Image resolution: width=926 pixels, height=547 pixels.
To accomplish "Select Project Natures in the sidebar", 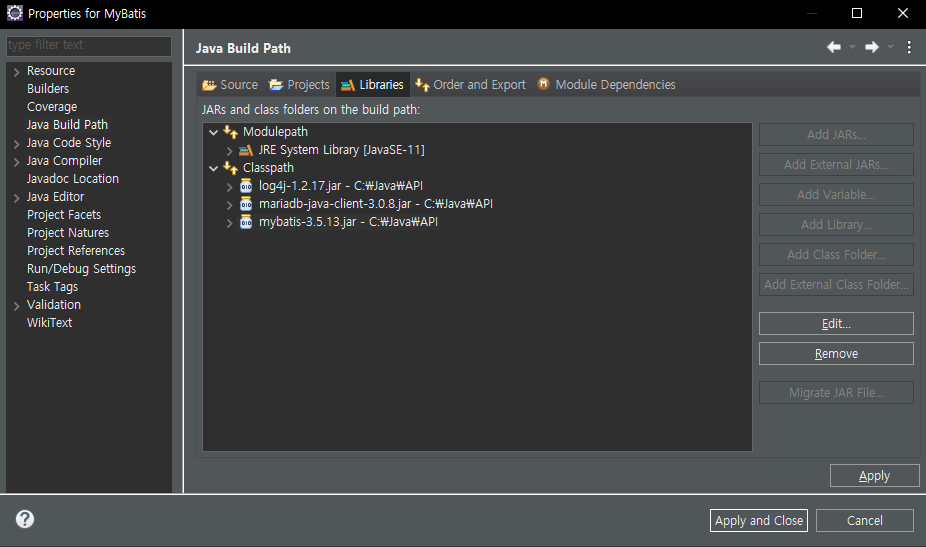I will pyautogui.click(x=68, y=233).
